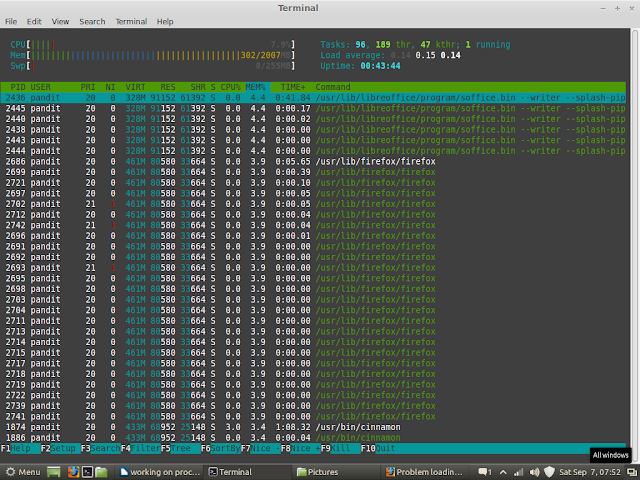Screen dimensions: 640x480
Task: Open the View menu
Action: coord(60,22)
